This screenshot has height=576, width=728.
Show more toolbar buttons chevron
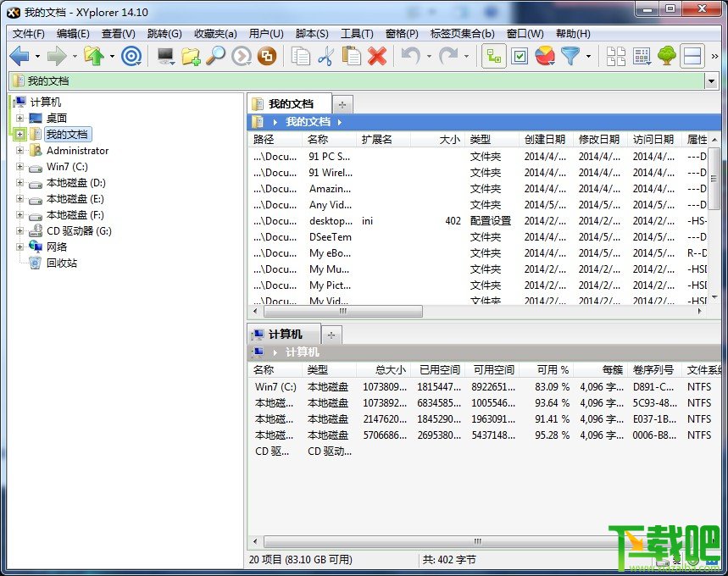pyautogui.click(x=714, y=57)
